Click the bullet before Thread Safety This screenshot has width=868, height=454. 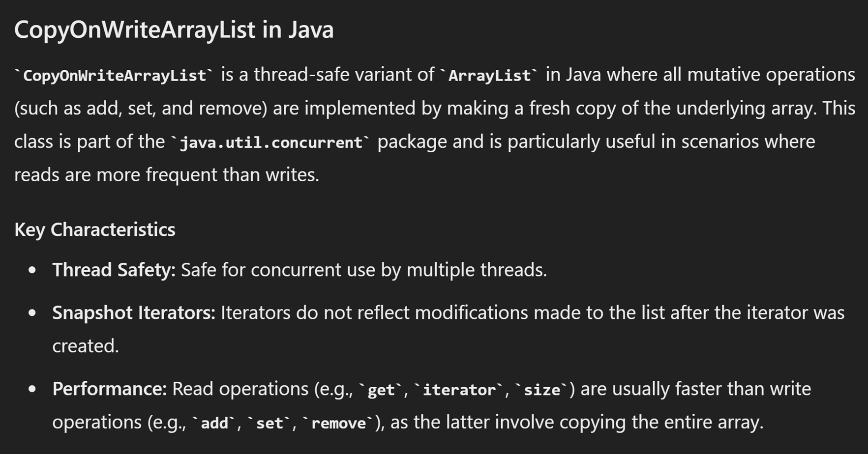point(32,270)
